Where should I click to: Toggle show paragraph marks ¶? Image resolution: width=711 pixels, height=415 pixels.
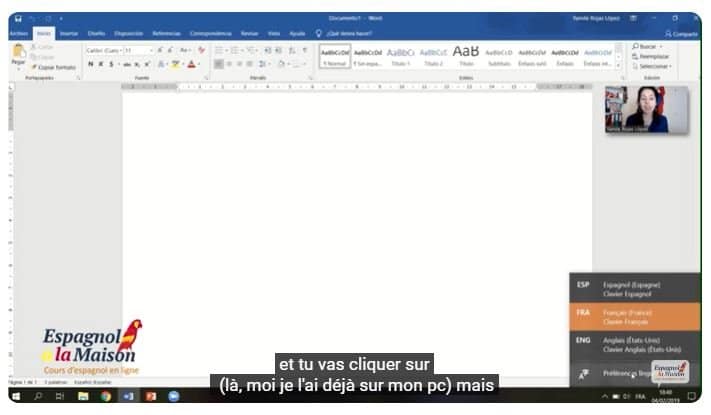pos(305,50)
